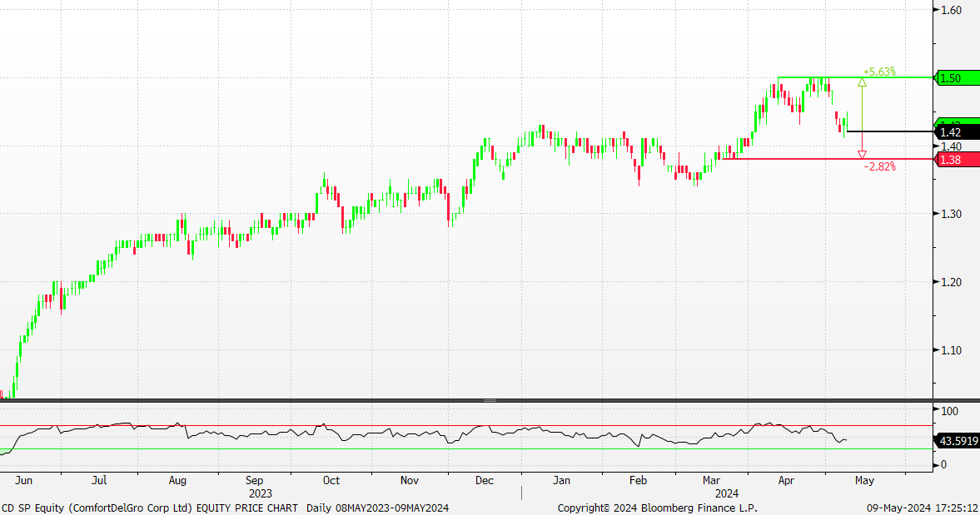Click the Bloomberg Finance L.P. copyright text
The image size is (980, 515).
[x=658, y=508]
